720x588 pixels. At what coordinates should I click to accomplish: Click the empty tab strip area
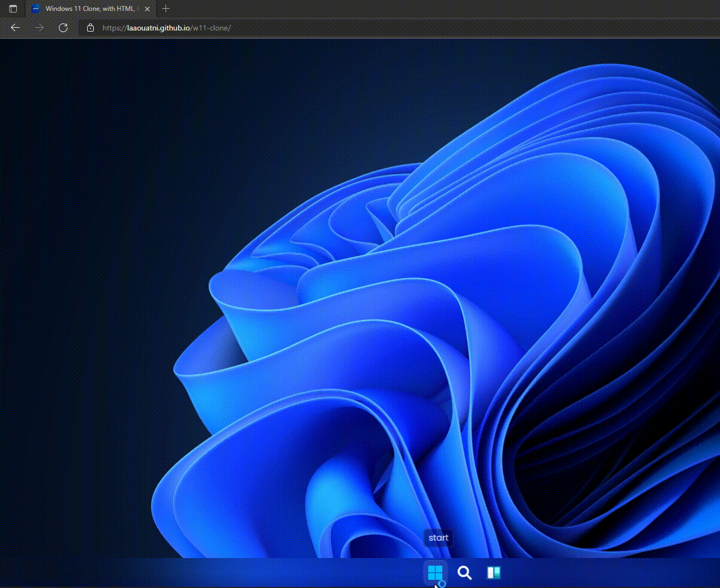[436, 9]
